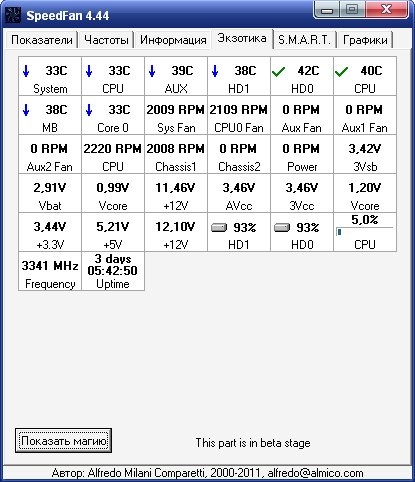This screenshot has width=415, height=482.
Task: Click the +5V 5,21V cell
Action: (x=113, y=232)
